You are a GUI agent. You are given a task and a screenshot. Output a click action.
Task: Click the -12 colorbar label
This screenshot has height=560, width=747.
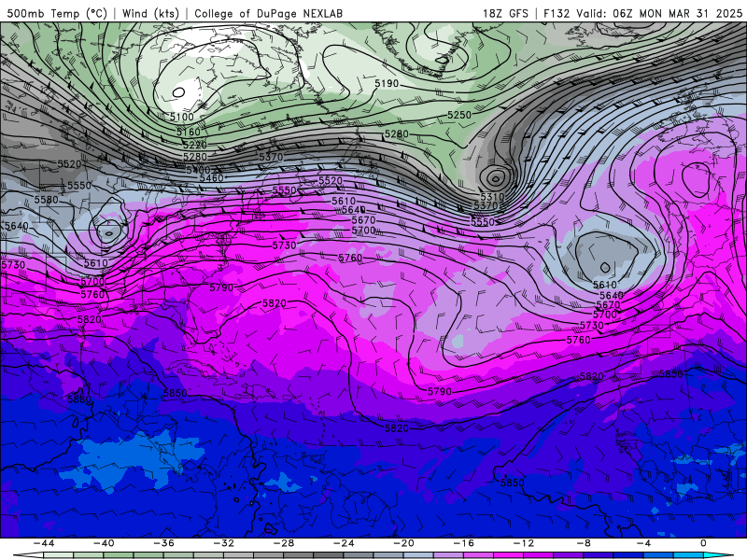(x=524, y=543)
